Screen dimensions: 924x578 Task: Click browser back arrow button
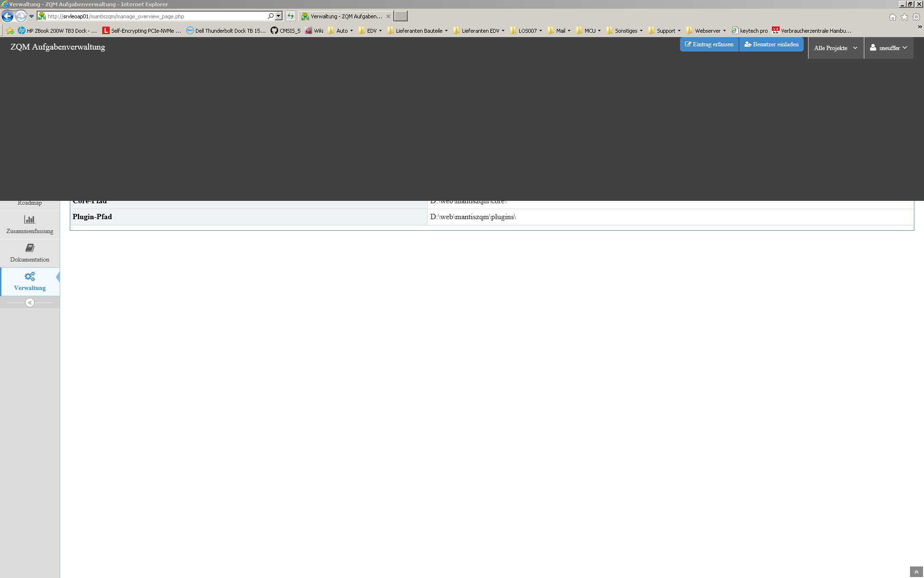tap(8, 16)
